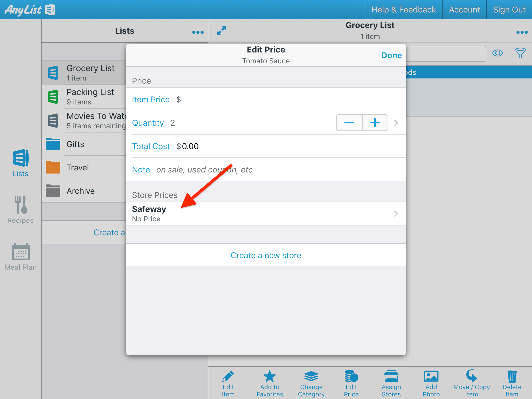This screenshot has height=399, width=532.
Task: Click the Create a new store link
Action: [266, 255]
